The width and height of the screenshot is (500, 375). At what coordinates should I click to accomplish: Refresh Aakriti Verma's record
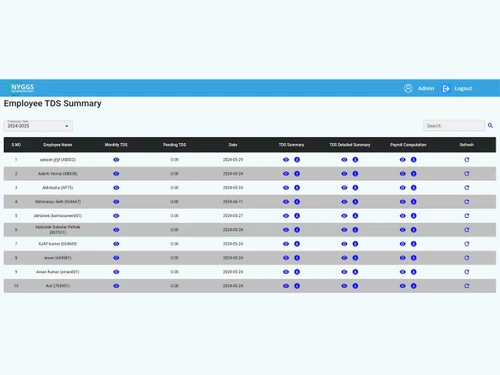point(467,174)
